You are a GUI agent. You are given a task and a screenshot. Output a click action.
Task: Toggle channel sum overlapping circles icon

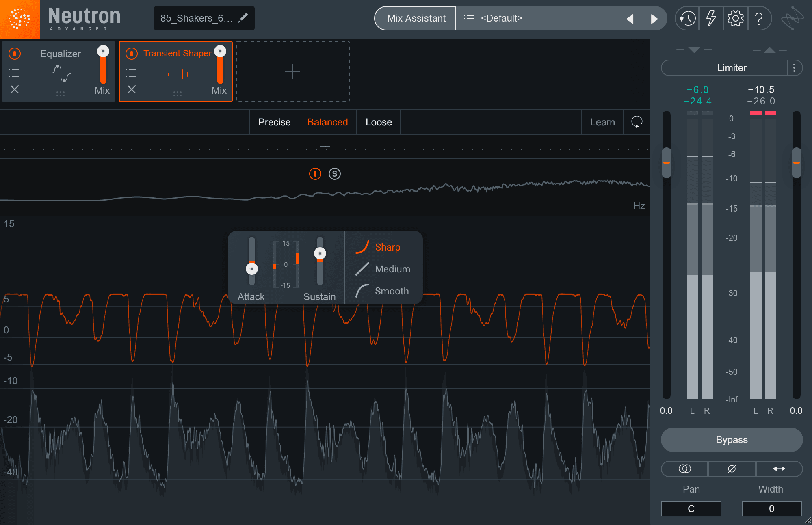684,469
